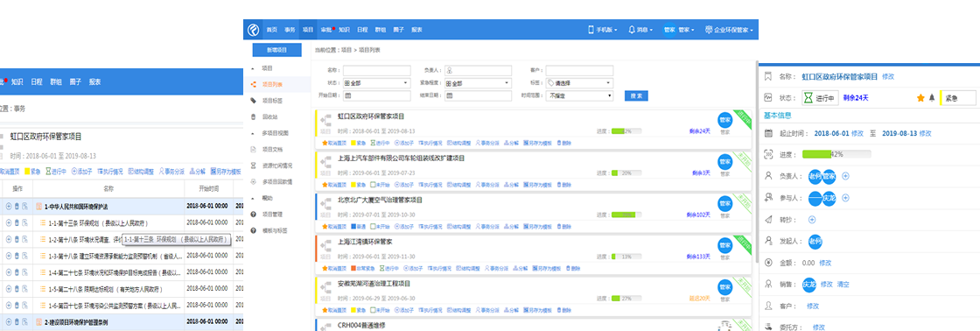Add a 参与人 with the plus icon
The image size is (980, 331).
pos(845,198)
